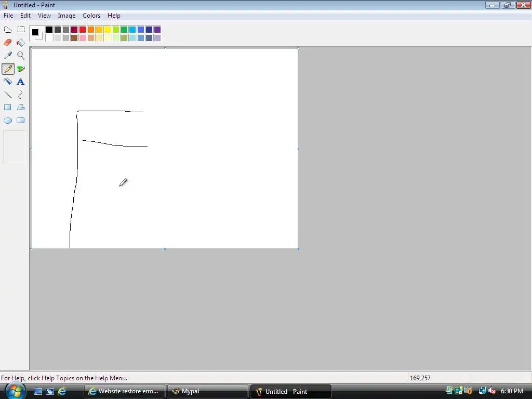The width and height of the screenshot is (532, 399).
Task: Pick the yellow palette color
Action: tap(108, 30)
